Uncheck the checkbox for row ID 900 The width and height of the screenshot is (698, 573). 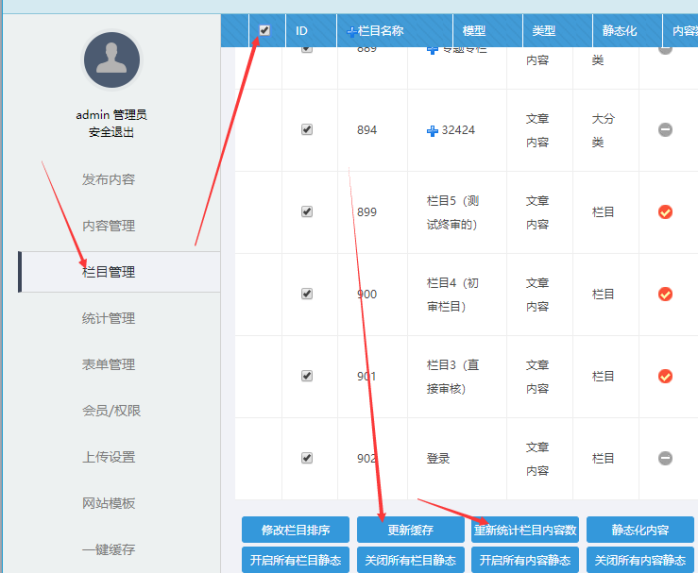307,294
